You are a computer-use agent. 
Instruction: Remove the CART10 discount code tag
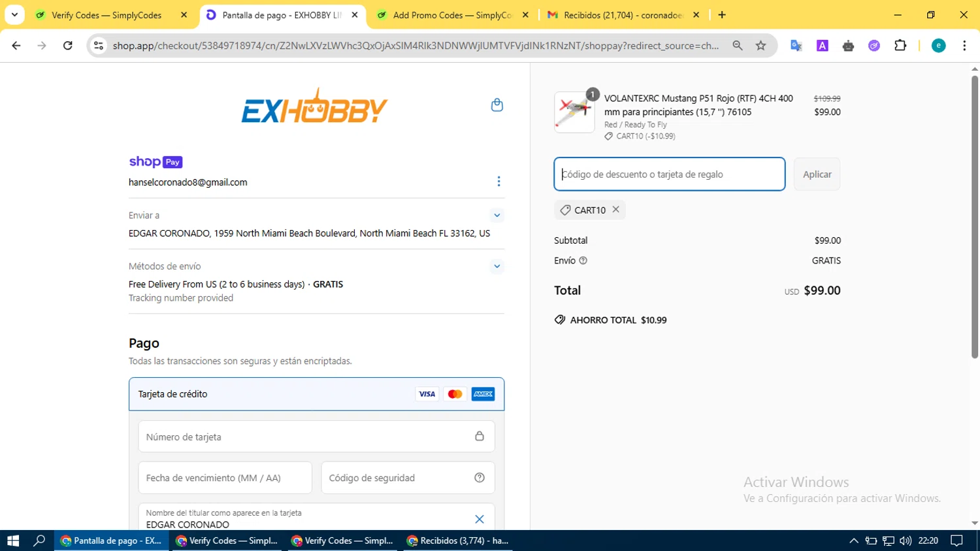(x=615, y=210)
